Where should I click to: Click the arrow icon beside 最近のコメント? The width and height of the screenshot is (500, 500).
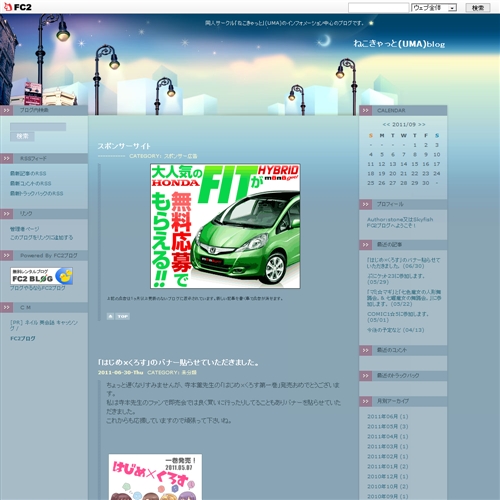(365, 350)
